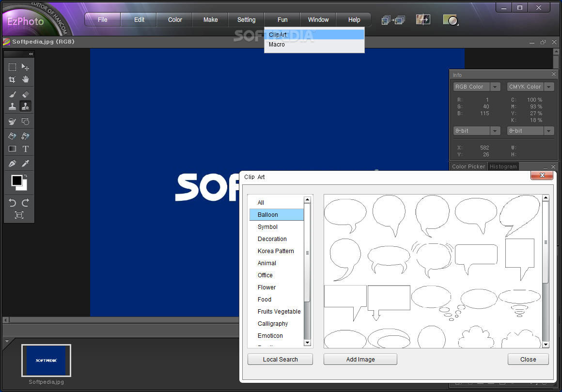Select the Fruits Vegetable category
This screenshot has height=392, width=562.
(x=276, y=312)
